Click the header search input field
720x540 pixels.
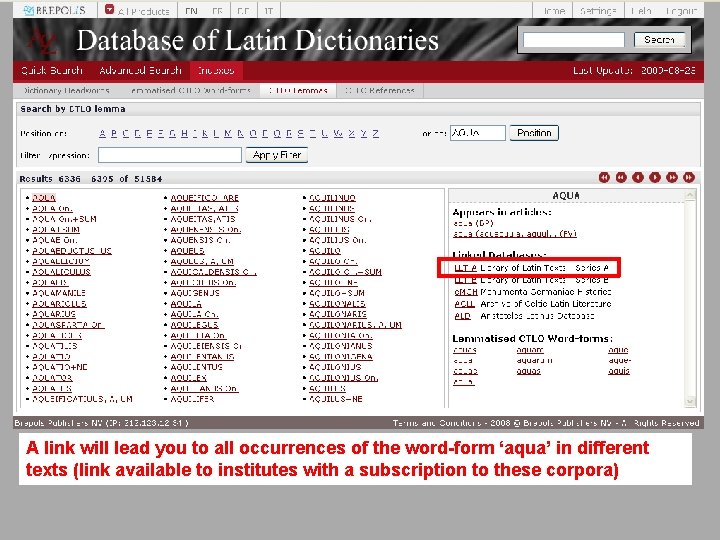coord(574,40)
